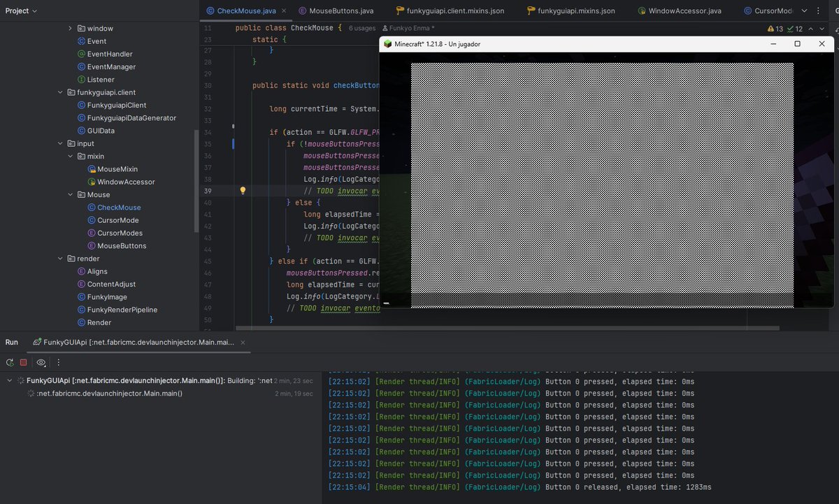Image resolution: width=839 pixels, height=504 pixels.
Task: Click the yellow lightbulb quick-fix icon
Action: (243, 190)
